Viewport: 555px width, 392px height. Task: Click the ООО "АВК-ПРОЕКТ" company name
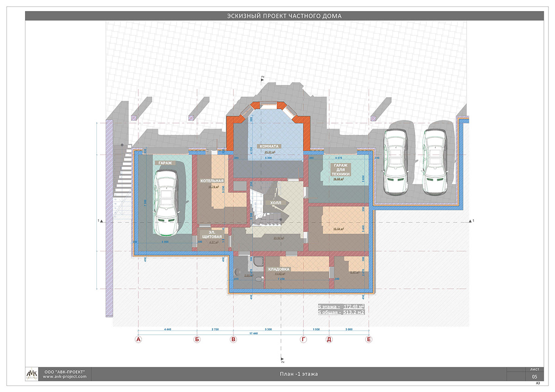click(64, 371)
